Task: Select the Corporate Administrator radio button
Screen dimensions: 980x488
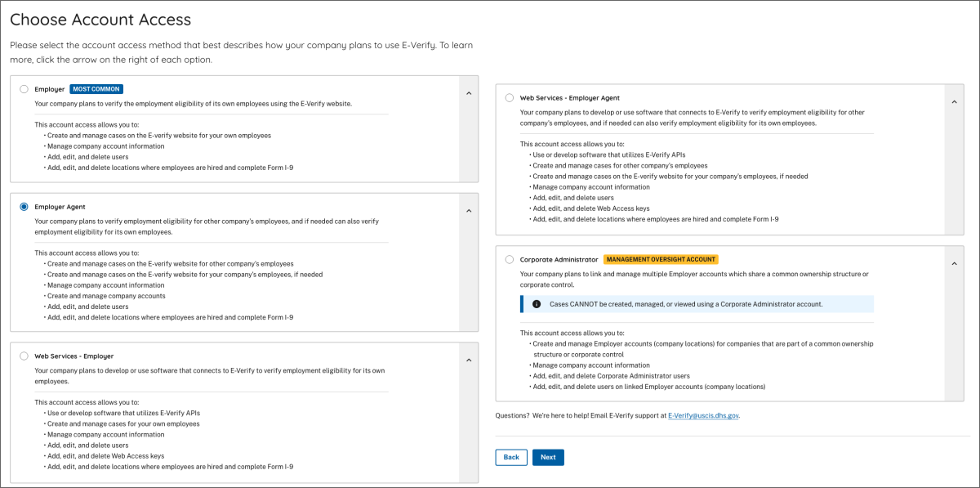Action: tap(510, 259)
